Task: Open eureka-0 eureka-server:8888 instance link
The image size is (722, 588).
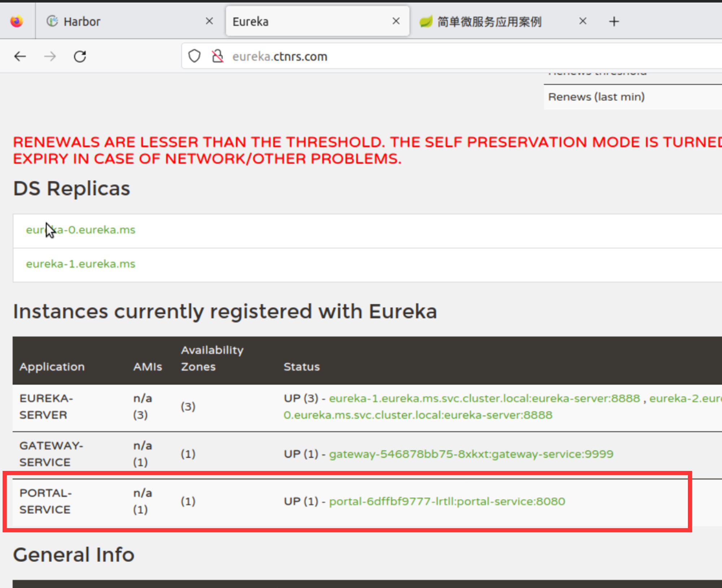Action: tap(418, 415)
